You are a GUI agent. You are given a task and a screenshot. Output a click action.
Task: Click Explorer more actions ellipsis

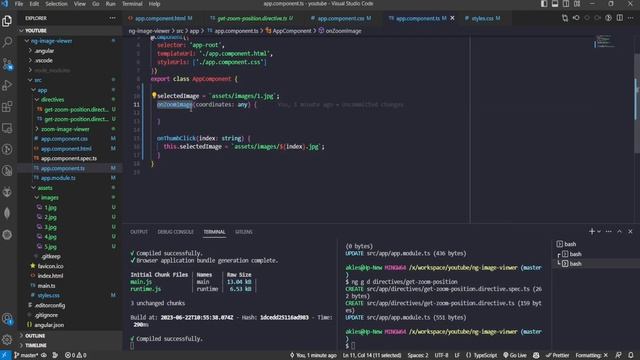(112, 18)
